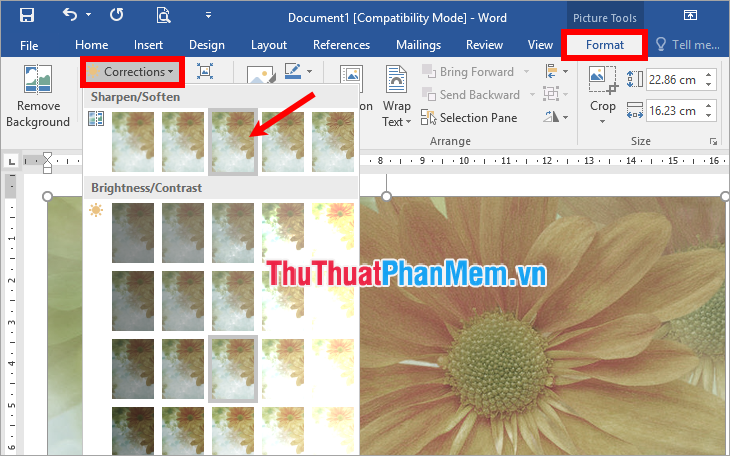This screenshot has height=456, width=730.
Task: Open Ribbon Display Options
Action: (690, 15)
